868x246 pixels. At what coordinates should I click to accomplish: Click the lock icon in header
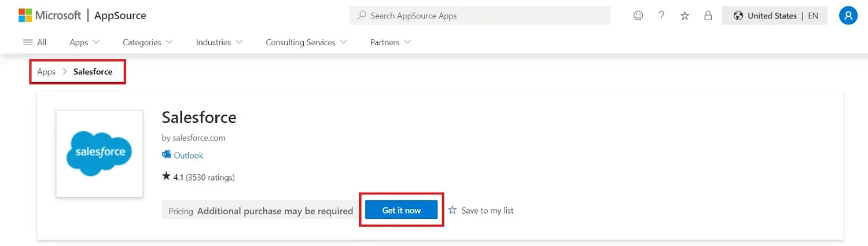(708, 16)
